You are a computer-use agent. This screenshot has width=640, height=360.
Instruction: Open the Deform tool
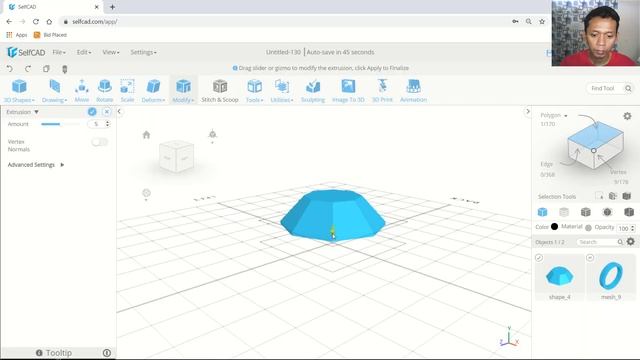pyautogui.click(x=153, y=91)
